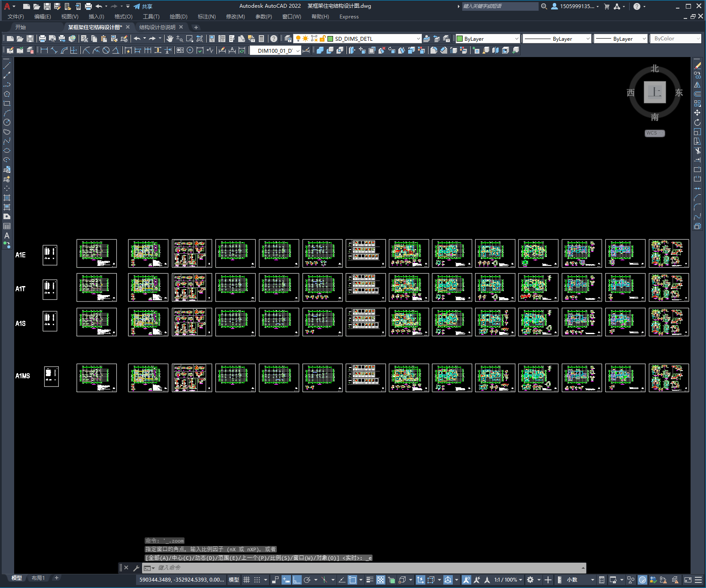This screenshot has height=588, width=706.
Task: Open the Express menu
Action: (x=349, y=17)
